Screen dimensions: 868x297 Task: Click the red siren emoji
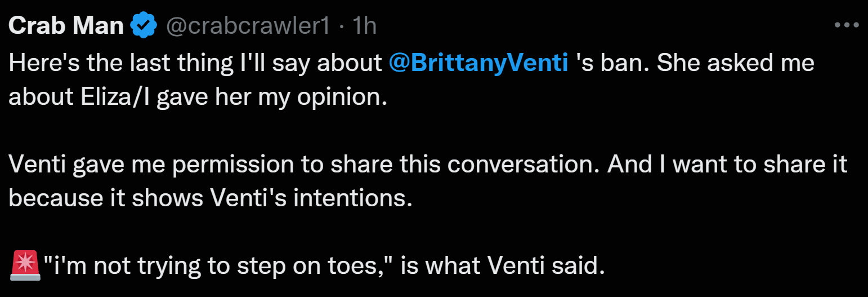click(x=25, y=265)
